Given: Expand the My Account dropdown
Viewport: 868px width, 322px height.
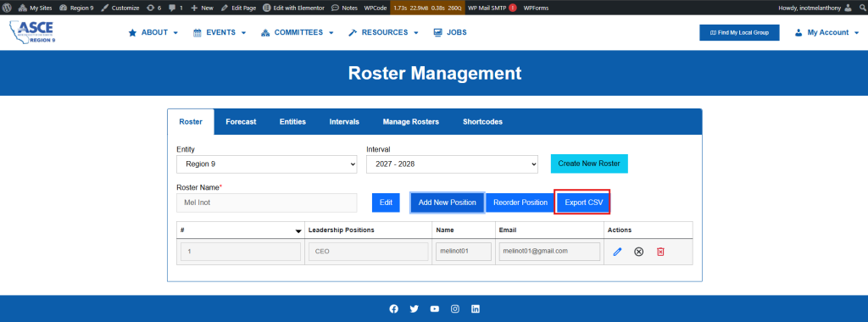Looking at the screenshot, I should (827, 33).
